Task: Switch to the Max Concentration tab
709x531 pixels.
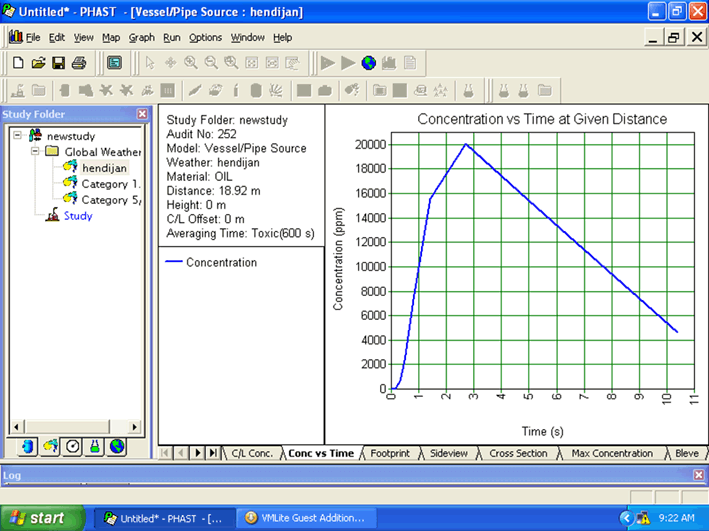Action: point(611,453)
